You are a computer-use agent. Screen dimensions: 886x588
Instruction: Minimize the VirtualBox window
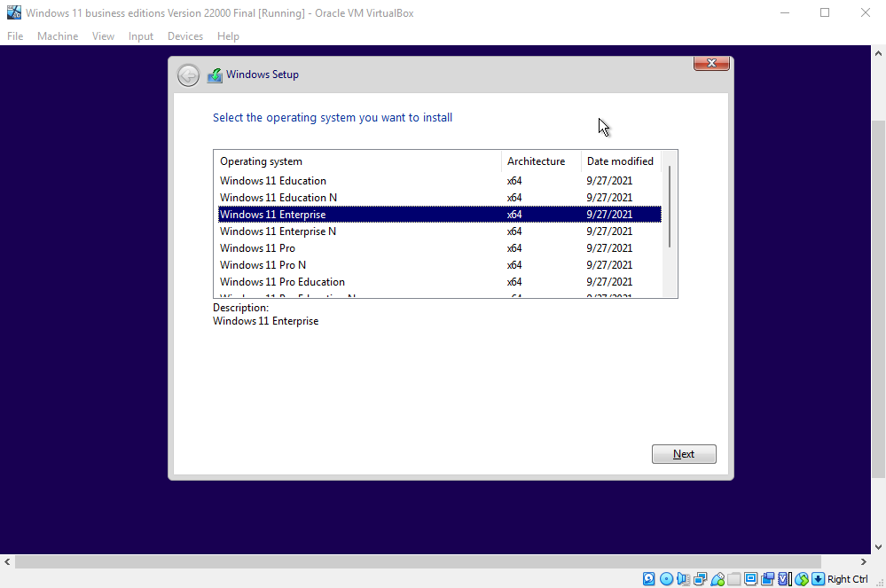click(x=784, y=12)
